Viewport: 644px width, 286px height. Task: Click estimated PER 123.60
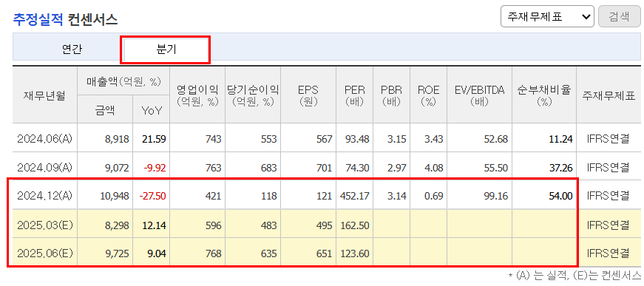355,254
